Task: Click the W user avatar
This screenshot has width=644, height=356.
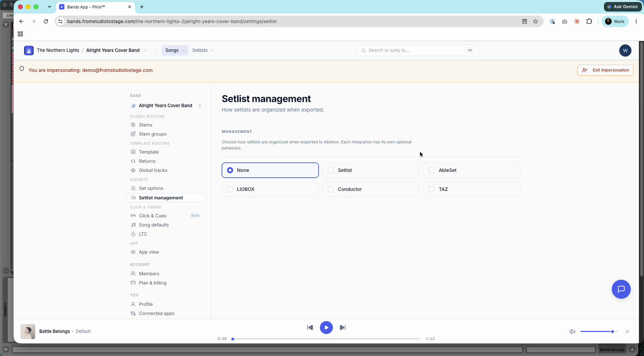Action: pos(625,50)
